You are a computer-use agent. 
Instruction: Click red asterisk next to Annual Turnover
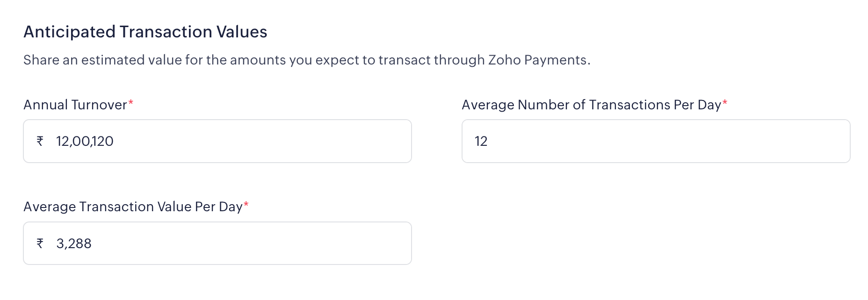(131, 103)
